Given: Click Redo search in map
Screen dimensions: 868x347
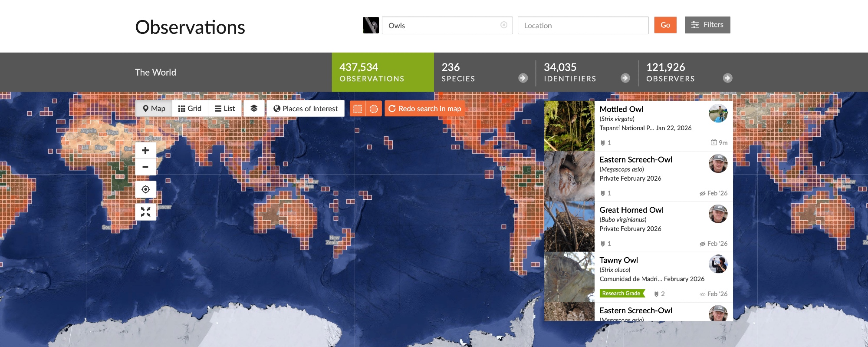Looking at the screenshot, I should pyautogui.click(x=424, y=109).
